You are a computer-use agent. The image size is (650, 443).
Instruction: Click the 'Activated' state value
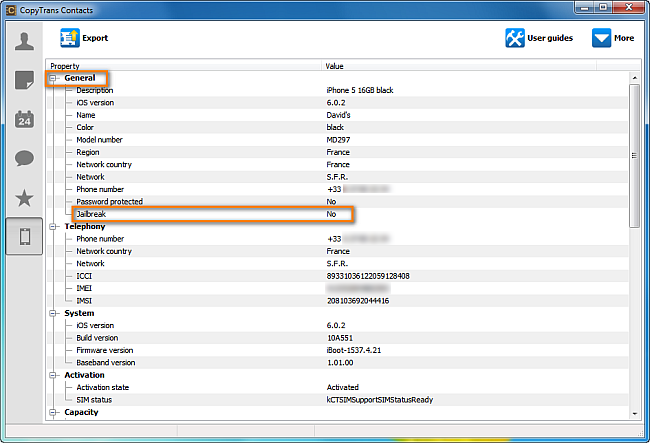click(x=342, y=387)
